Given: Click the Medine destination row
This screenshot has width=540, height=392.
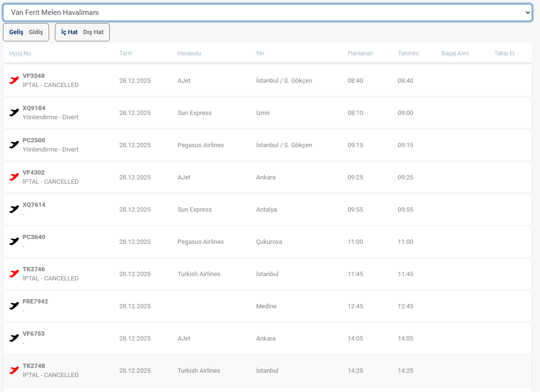Looking at the screenshot, I should click(266, 306).
